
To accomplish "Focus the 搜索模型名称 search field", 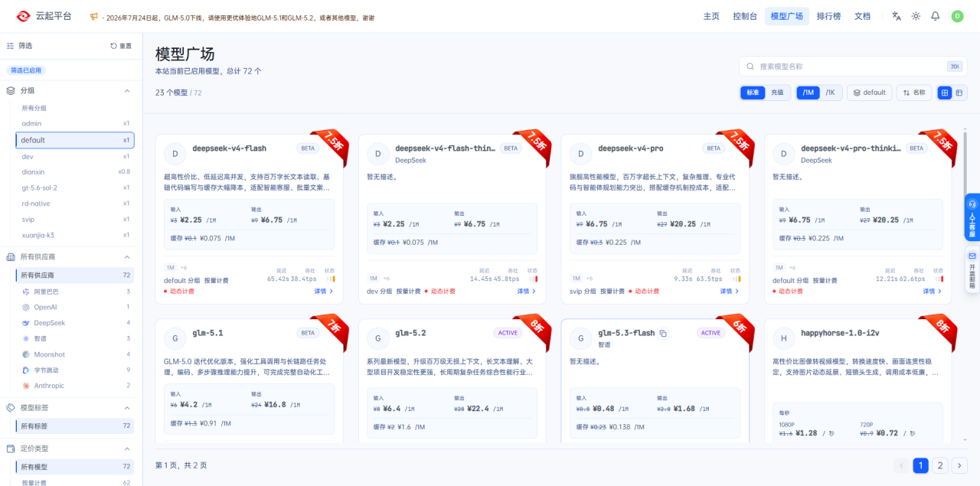I will click(x=853, y=67).
